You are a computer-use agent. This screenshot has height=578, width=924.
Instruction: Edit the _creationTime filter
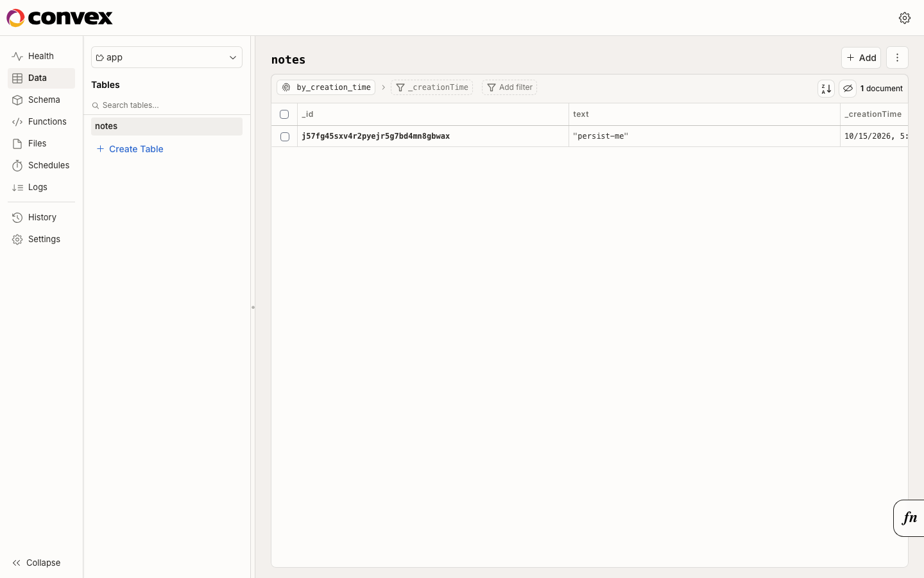tap(432, 87)
